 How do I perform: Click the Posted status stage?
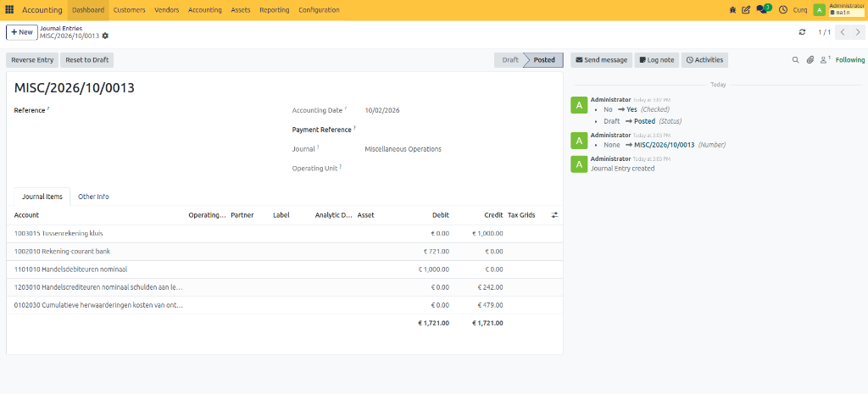543,60
